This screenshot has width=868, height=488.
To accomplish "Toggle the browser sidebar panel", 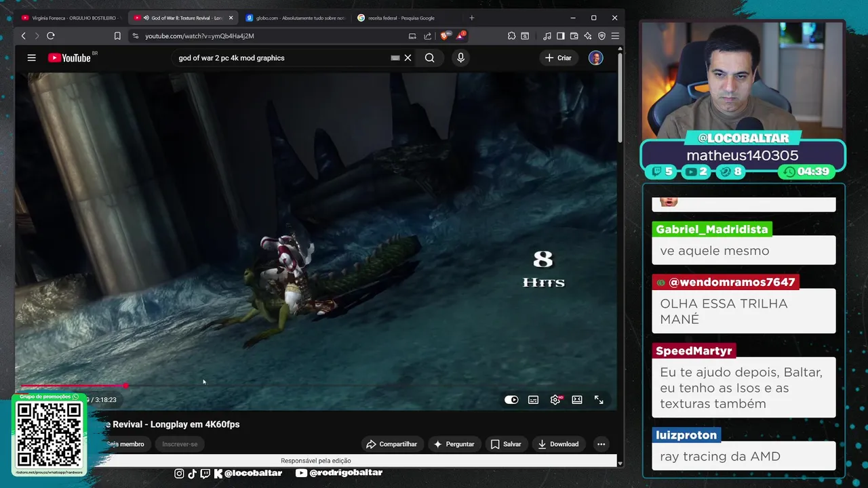I will pos(560,36).
